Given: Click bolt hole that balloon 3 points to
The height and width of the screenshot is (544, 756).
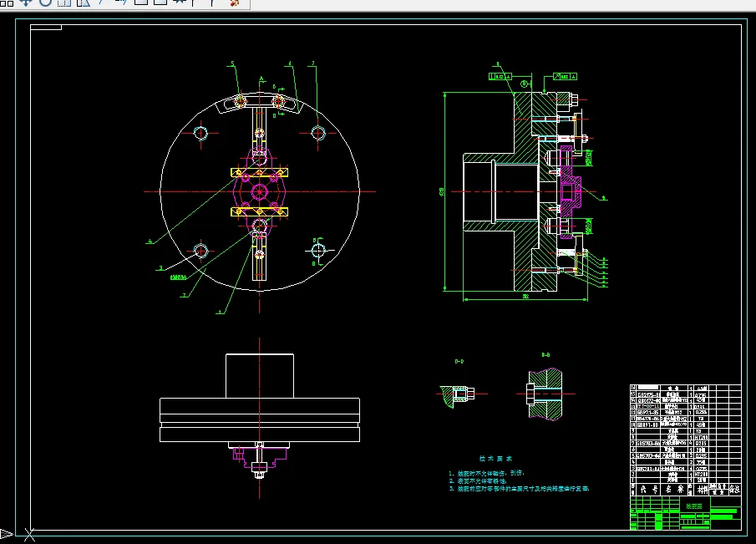Looking at the screenshot, I should pos(200,251).
